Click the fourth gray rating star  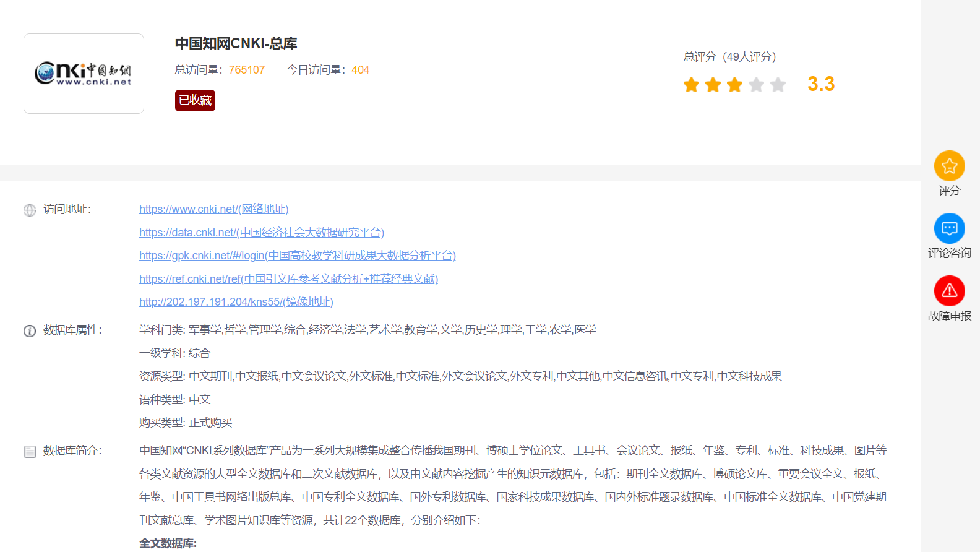point(756,85)
